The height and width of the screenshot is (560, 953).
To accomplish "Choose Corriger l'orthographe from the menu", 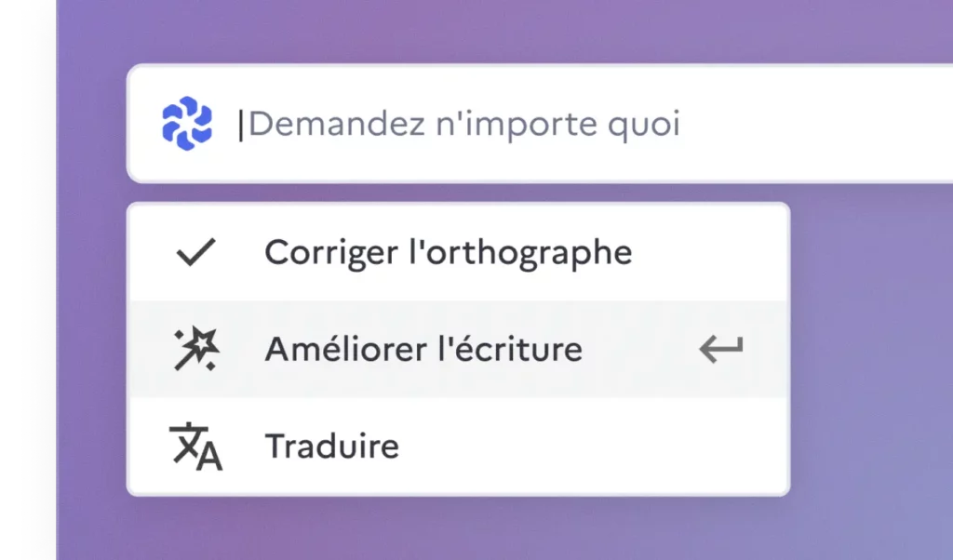I will (x=448, y=251).
